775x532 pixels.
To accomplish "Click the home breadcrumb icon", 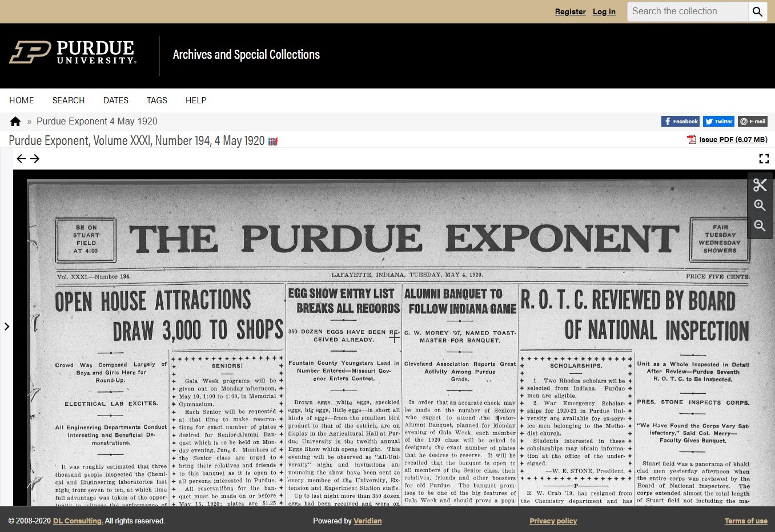I will 15,121.
